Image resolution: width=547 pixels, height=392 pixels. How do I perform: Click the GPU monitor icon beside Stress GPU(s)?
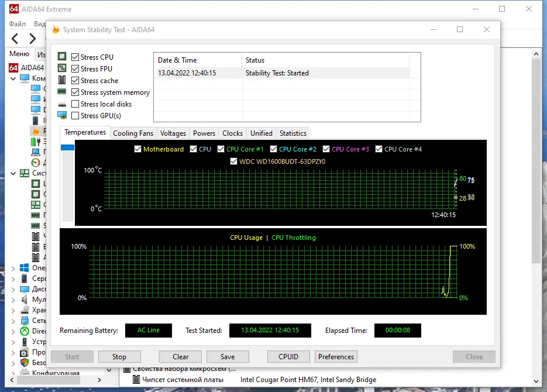62,115
